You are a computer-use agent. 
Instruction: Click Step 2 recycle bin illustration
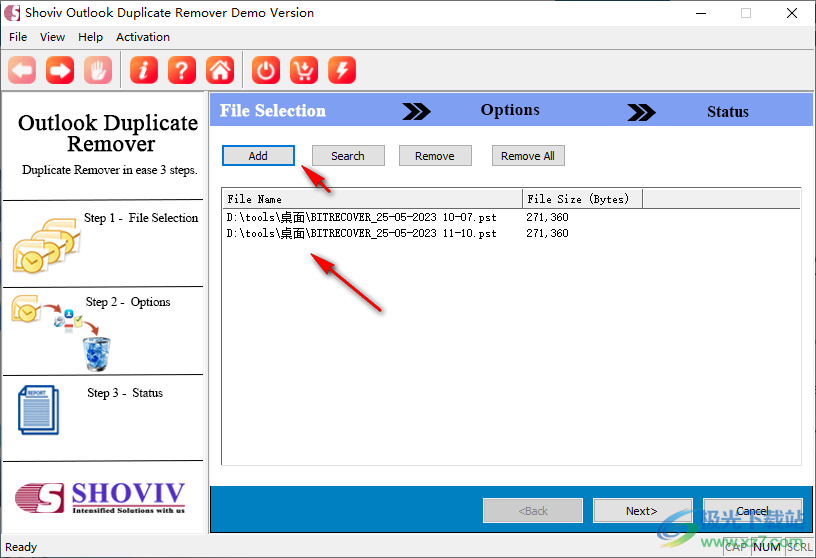pyautogui.click(x=97, y=354)
